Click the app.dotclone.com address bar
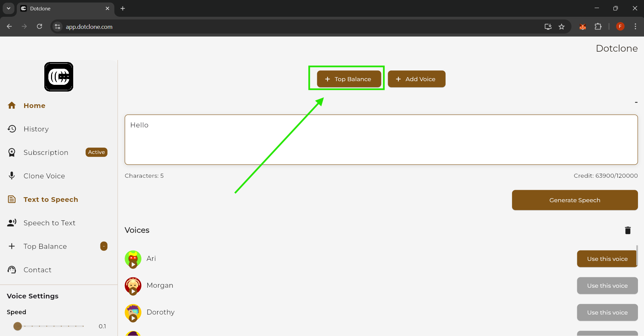This screenshot has width=644, height=336. click(x=89, y=27)
